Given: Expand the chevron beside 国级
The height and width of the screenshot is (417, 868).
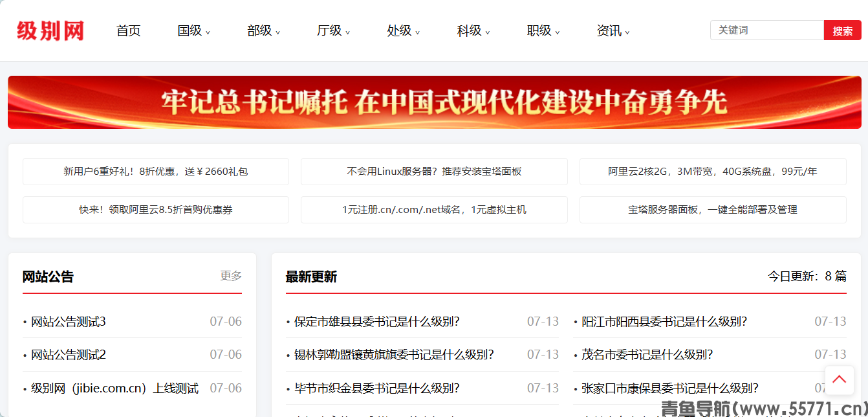Looking at the screenshot, I should tap(208, 32).
